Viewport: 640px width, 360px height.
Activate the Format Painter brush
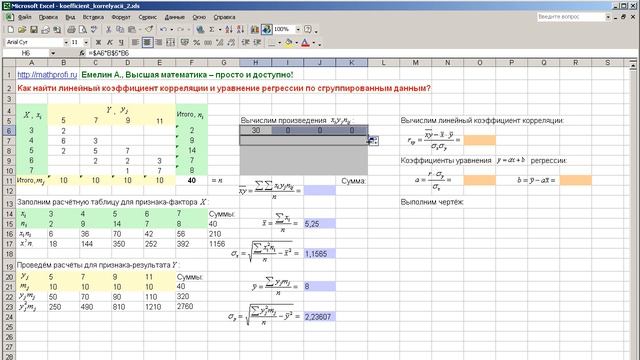[149, 29]
